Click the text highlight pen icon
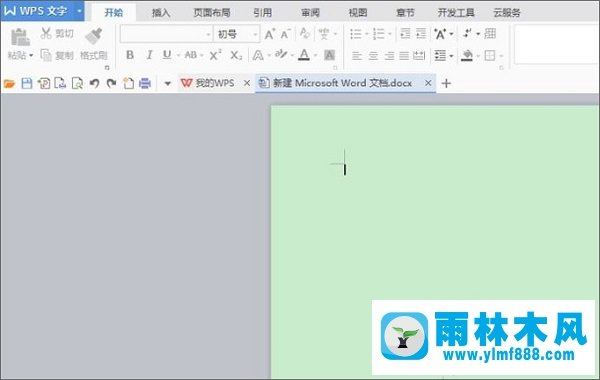The height and width of the screenshot is (380, 600). (x=281, y=55)
